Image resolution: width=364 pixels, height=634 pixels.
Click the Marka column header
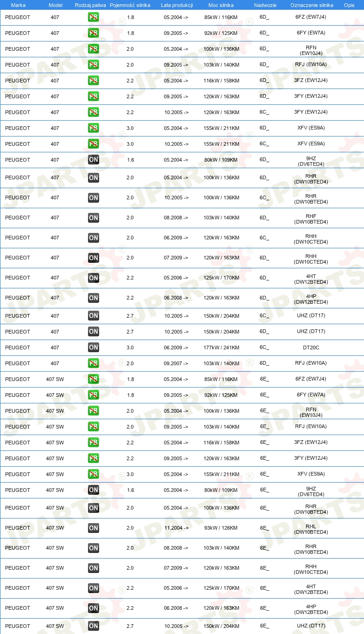(19, 5)
